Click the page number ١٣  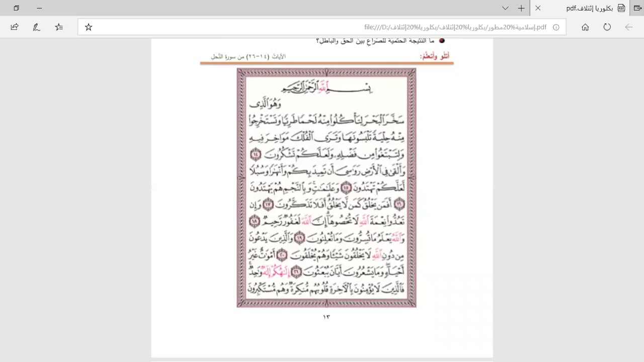(x=326, y=317)
